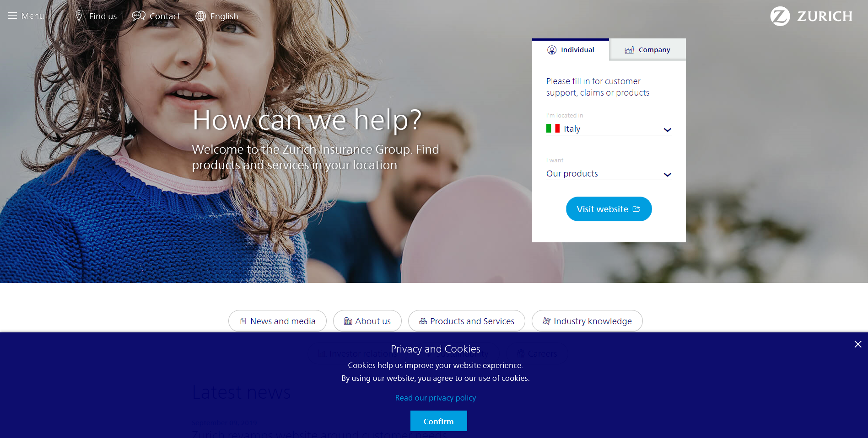Open the News and media pill
Viewport: 868px width, 438px height.
click(277, 321)
